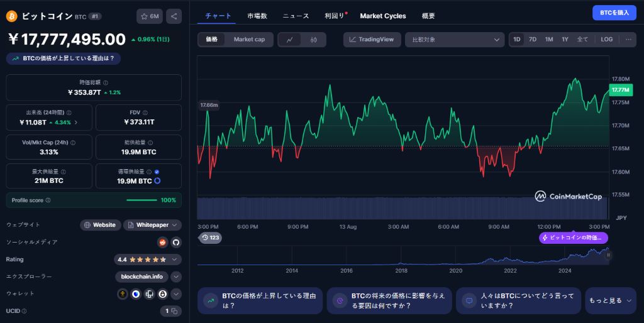Open the chart more options ellipsis
This screenshot has height=323, width=644.
tap(628, 40)
